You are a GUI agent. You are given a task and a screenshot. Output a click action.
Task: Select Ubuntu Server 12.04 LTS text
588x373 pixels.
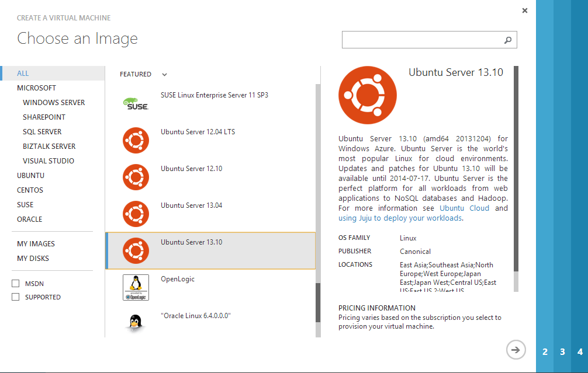coord(198,132)
